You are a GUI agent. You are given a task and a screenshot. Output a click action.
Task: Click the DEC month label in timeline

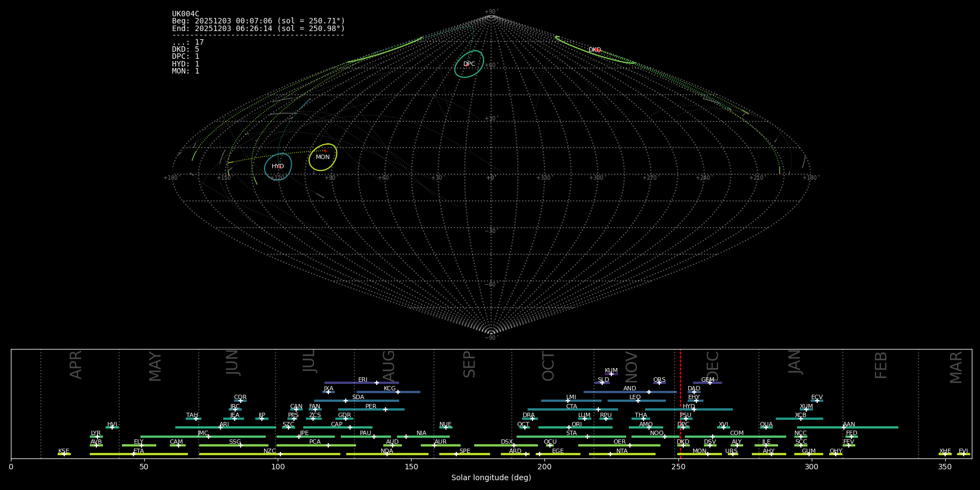pos(713,366)
